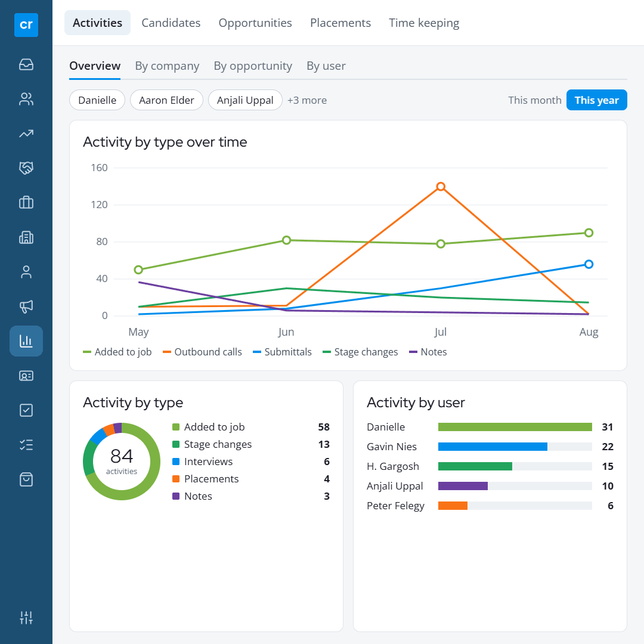Switch to the Placements tab
Viewport: 644px width, 644px height.
(x=340, y=23)
